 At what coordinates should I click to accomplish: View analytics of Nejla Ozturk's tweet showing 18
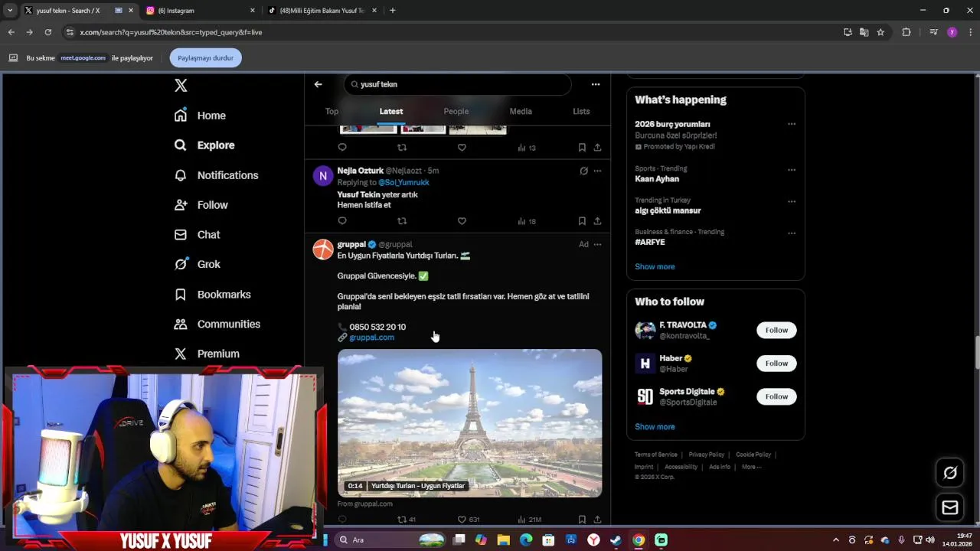click(x=527, y=221)
